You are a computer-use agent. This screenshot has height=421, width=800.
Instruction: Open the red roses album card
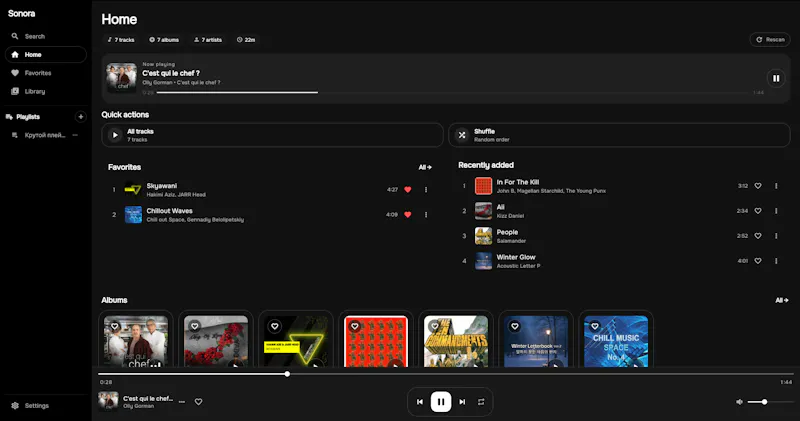(216, 341)
